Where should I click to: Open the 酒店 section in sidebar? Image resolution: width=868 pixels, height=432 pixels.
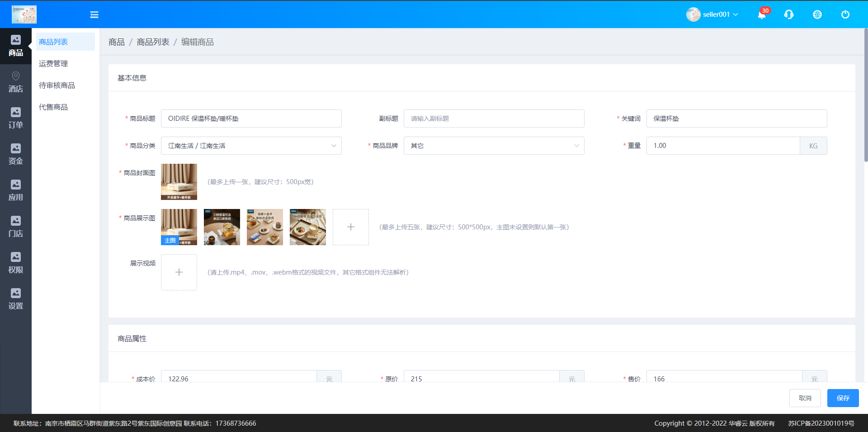[x=16, y=82]
